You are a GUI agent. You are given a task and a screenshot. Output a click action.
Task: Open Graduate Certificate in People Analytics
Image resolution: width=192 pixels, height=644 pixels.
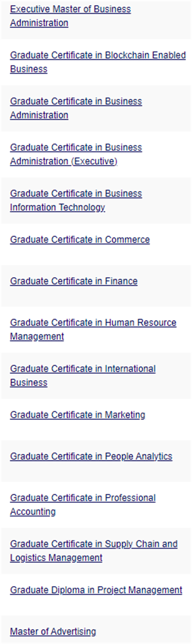(x=91, y=457)
